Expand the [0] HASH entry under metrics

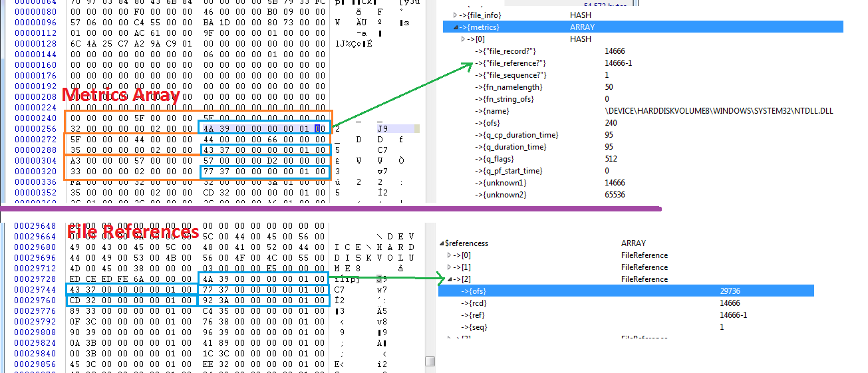tap(464, 39)
